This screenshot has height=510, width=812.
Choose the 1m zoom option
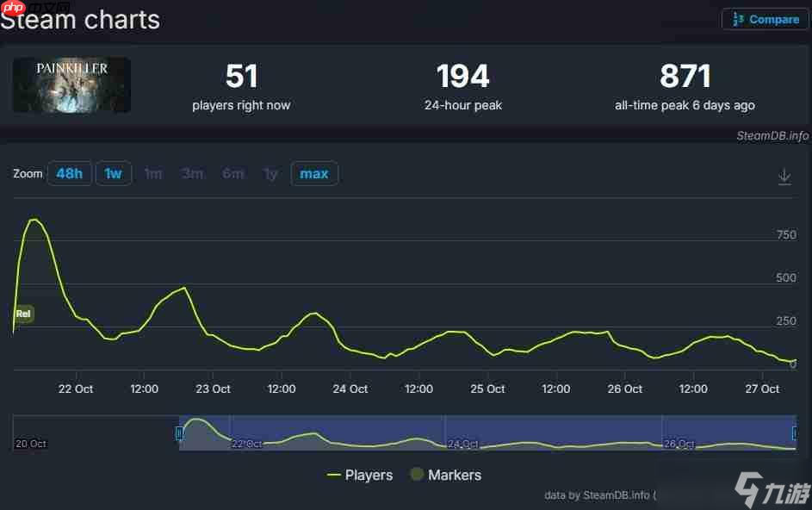152,174
